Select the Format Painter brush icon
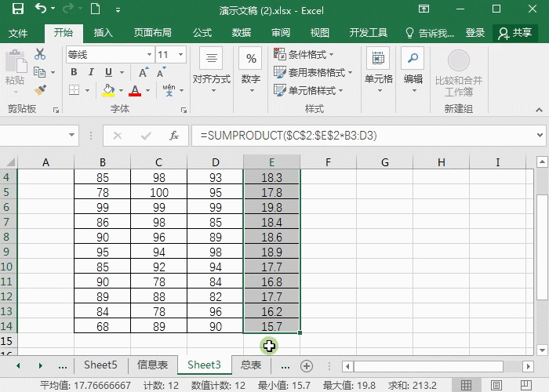This screenshot has height=392, width=549. 40,90
